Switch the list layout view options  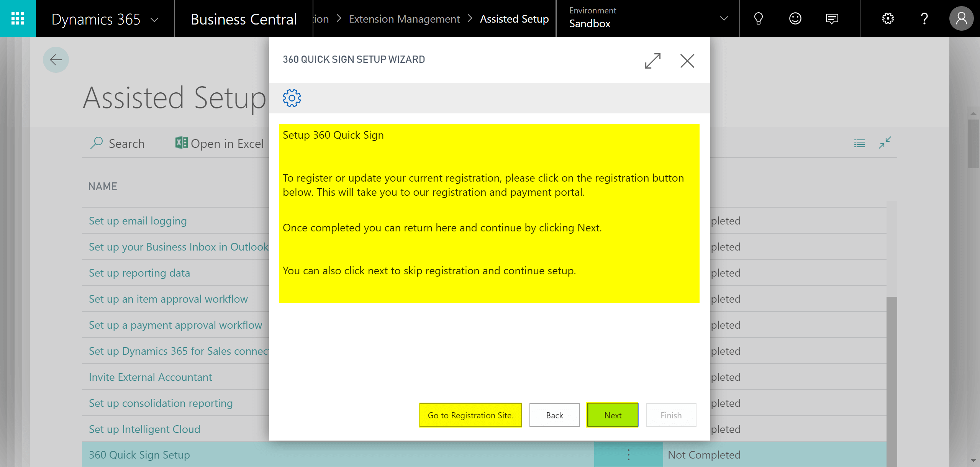click(860, 143)
